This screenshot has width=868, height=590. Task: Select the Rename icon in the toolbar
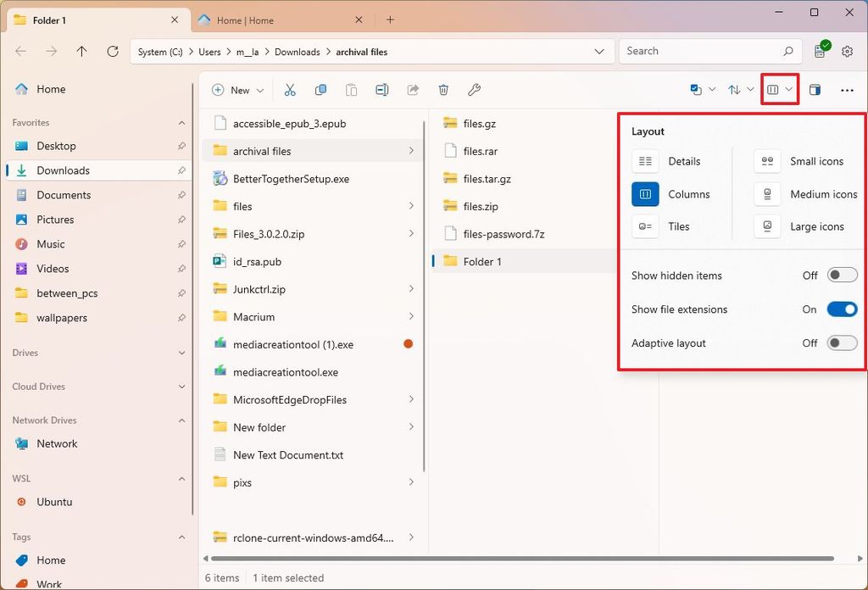tap(381, 89)
